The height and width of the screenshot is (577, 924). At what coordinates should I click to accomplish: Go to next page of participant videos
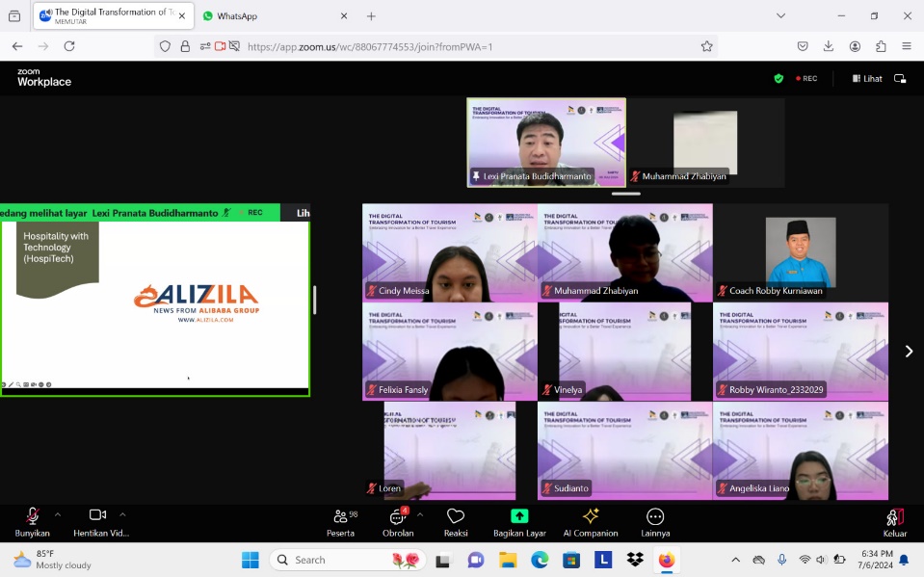(x=908, y=352)
